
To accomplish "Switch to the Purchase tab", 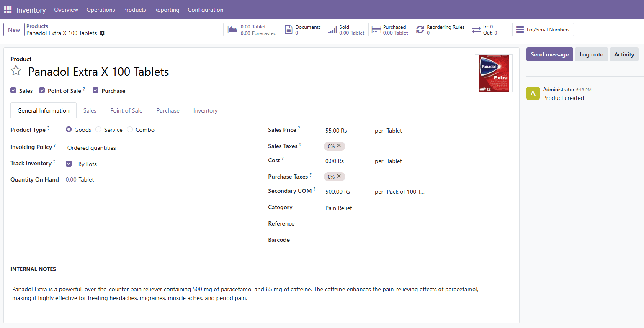I will [x=168, y=110].
